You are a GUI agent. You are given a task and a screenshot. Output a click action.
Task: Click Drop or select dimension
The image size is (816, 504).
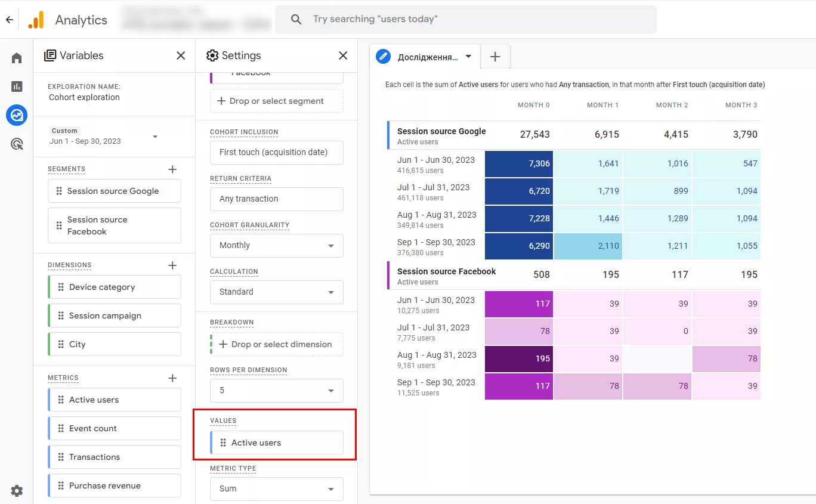[x=277, y=344]
